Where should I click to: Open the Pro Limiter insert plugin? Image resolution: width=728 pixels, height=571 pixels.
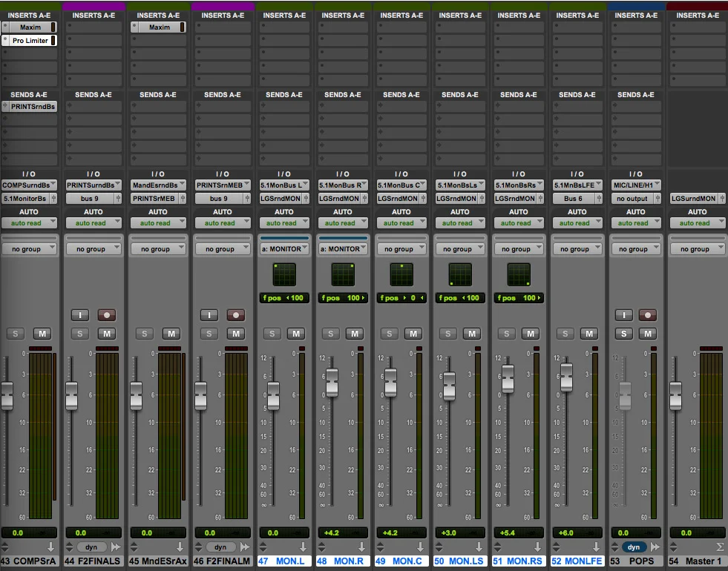[x=30, y=41]
